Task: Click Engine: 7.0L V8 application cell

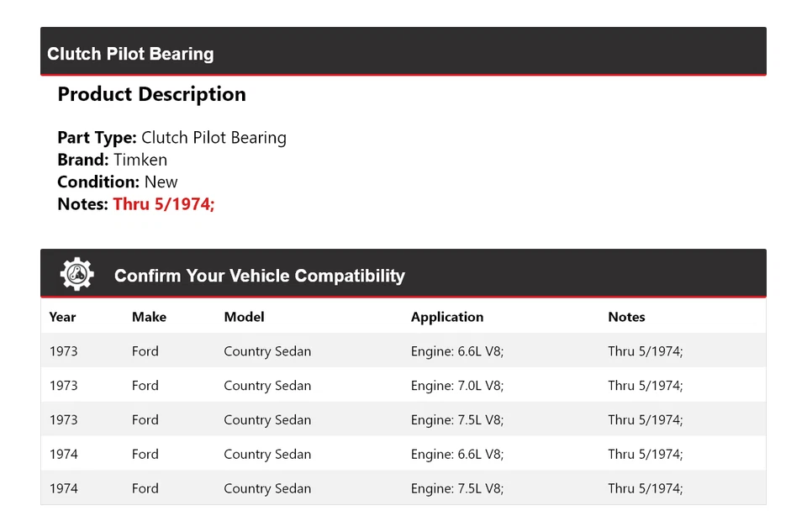Action: click(456, 385)
